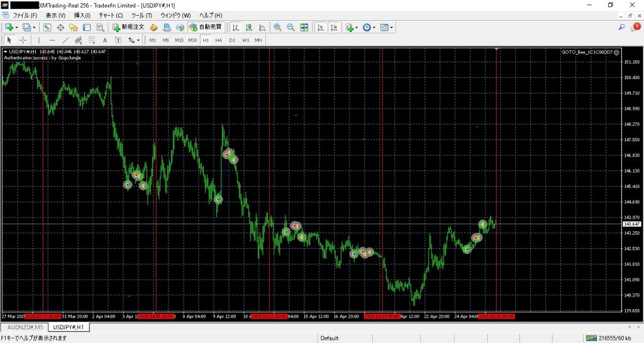Open the notification alert badge

[636, 27]
